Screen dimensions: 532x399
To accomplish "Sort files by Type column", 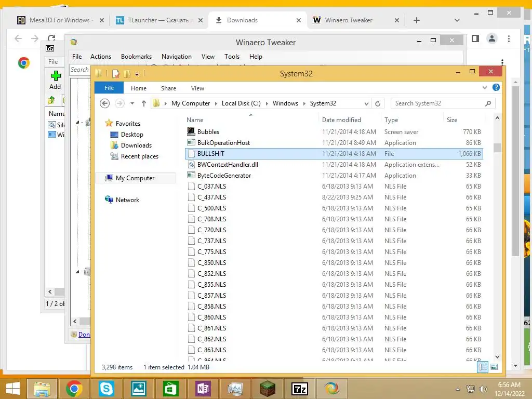I will [x=391, y=120].
